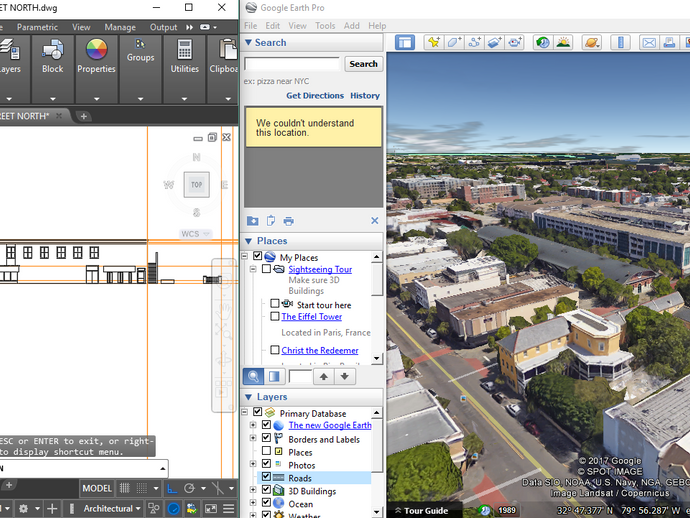Image resolution: width=690 pixels, height=518 pixels.
Task: Click the Add Placemark pushpin icon
Action: [433, 42]
